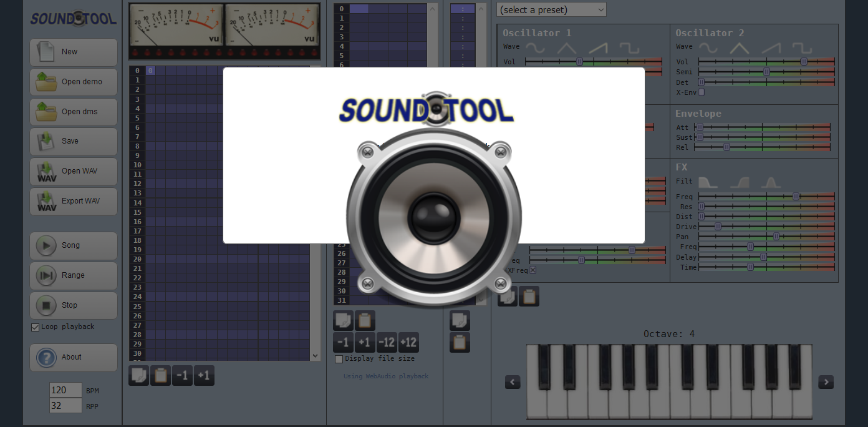Transpose pattern down an octave with -12
This screenshot has width=868, height=427.
pyautogui.click(x=387, y=343)
